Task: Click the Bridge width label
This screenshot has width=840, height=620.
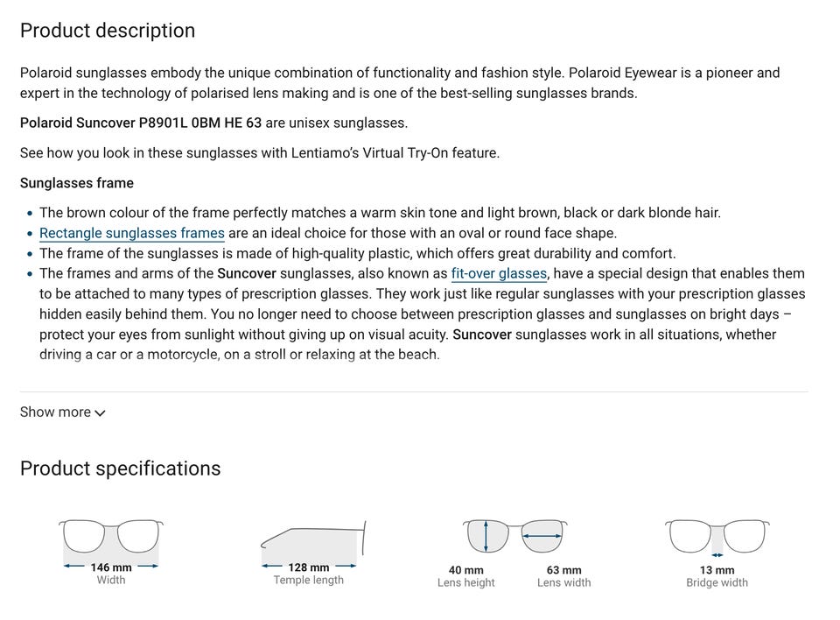Action: pyautogui.click(x=717, y=582)
